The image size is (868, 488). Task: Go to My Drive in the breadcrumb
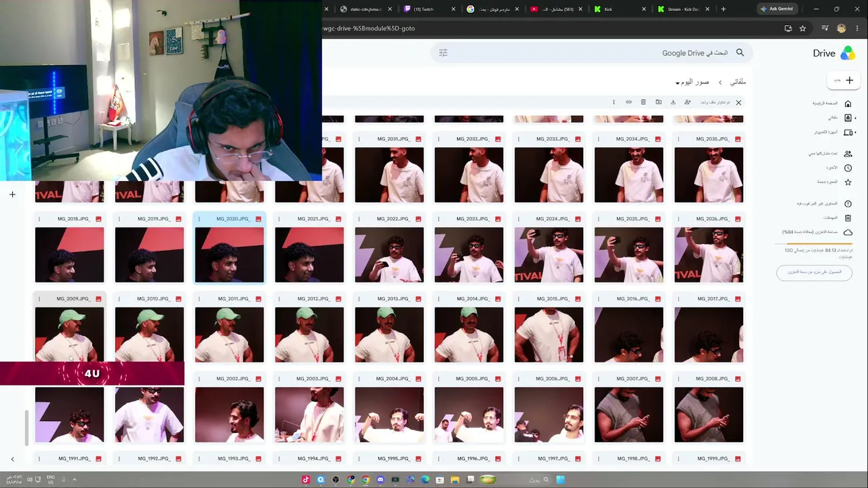pyautogui.click(x=738, y=82)
